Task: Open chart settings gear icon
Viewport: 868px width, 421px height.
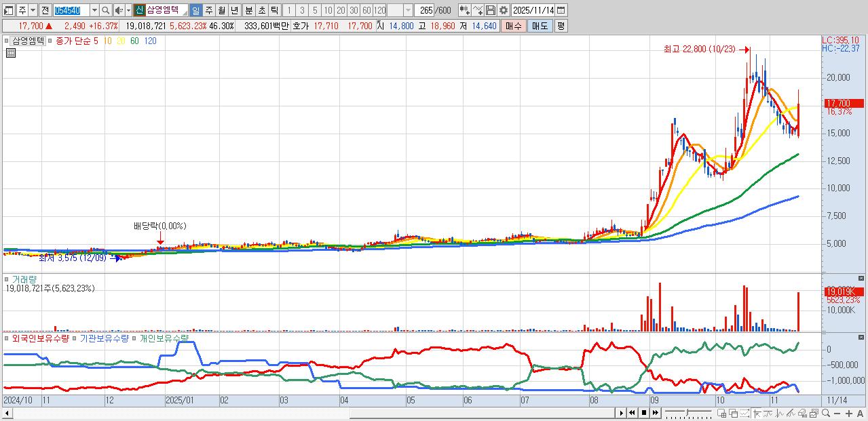Action: 503,10
